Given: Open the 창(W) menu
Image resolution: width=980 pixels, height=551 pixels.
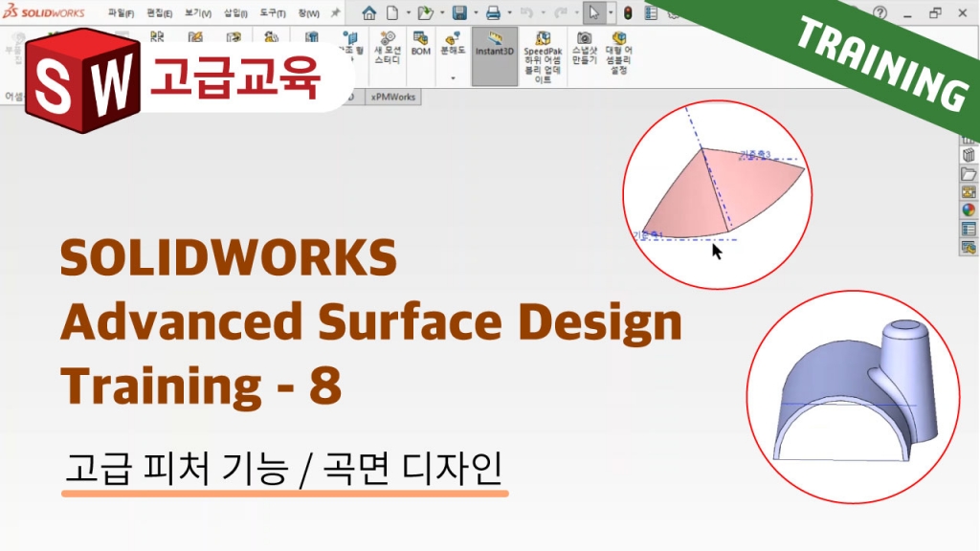Looking at the screenshot, I should [x=309, y=13].
